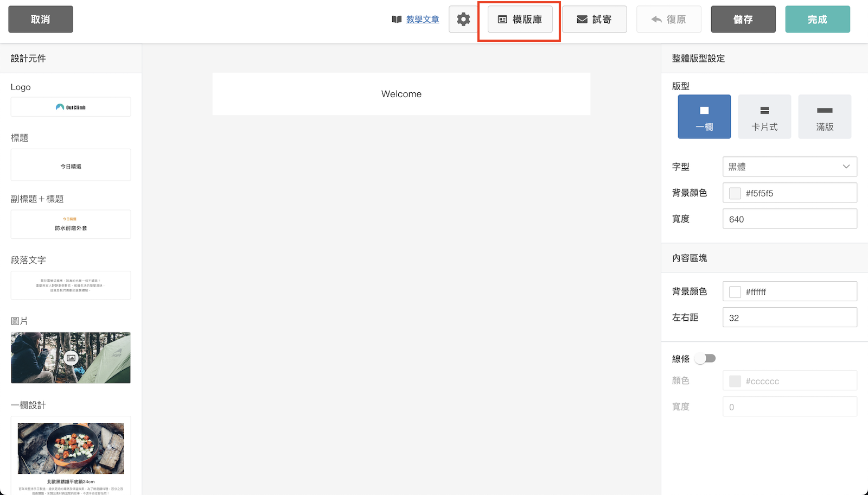
Task: Click the 設計元件 panel heading
Action: click(x=28, y=59)
